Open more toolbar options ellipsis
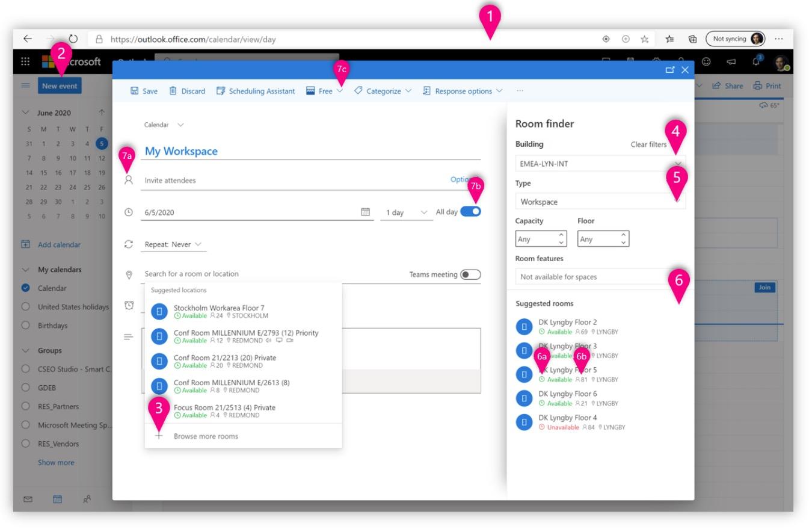The width and height of the screenshot is (812, 529). click(x=520, y=91)
